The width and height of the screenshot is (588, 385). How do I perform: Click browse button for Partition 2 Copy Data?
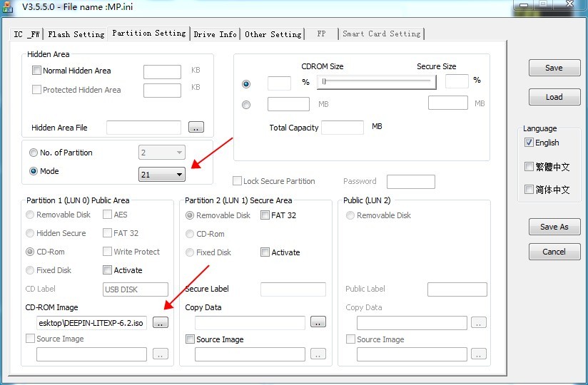tap(318, 322)
